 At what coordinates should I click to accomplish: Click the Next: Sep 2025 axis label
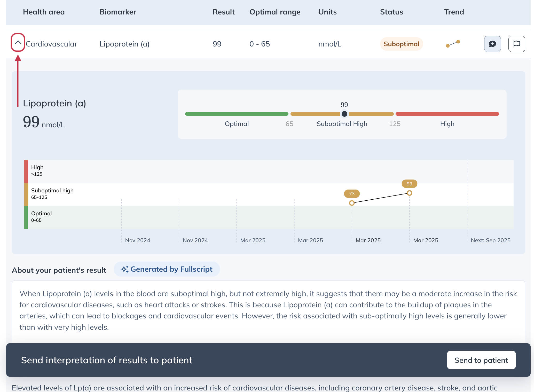(x=491, y=240)
